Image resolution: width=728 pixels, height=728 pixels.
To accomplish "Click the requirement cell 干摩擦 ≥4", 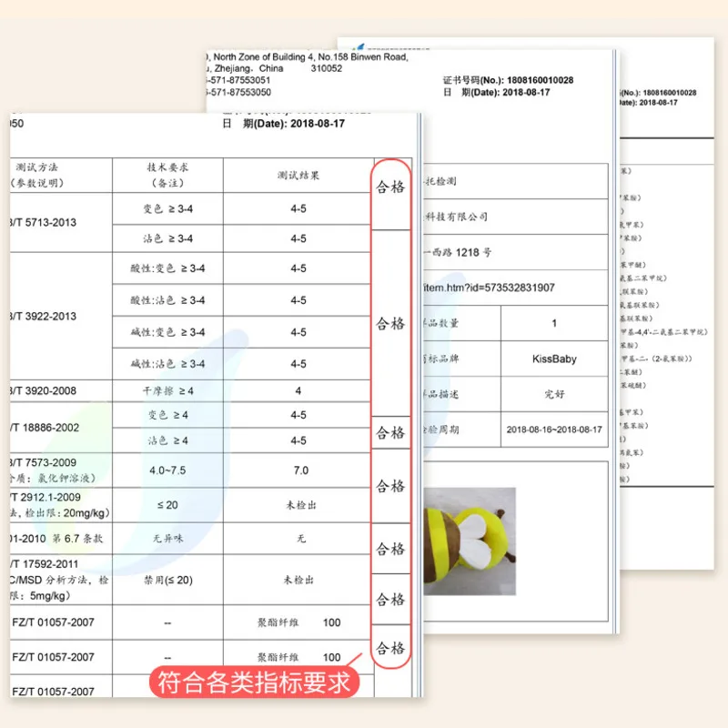I will click(x=167, y=391).
